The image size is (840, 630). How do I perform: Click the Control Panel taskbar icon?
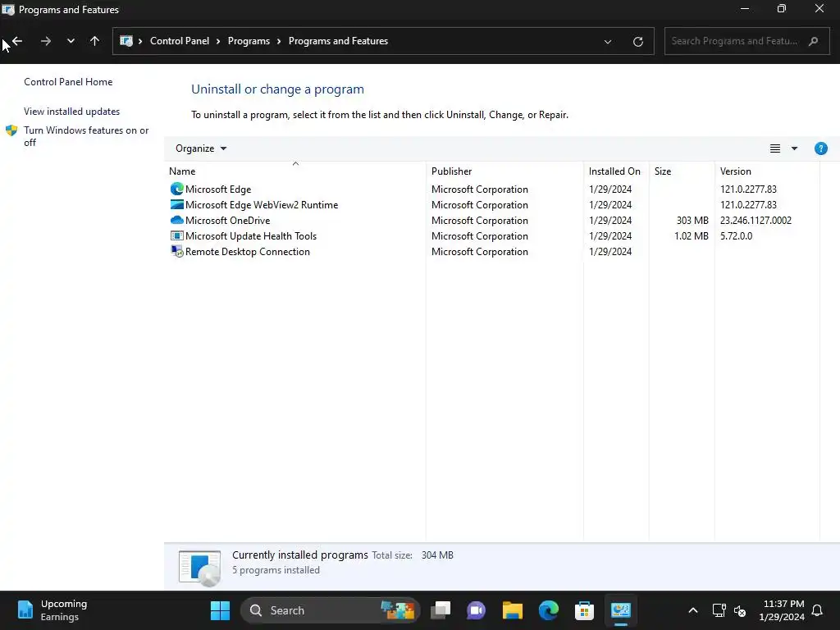620,610
